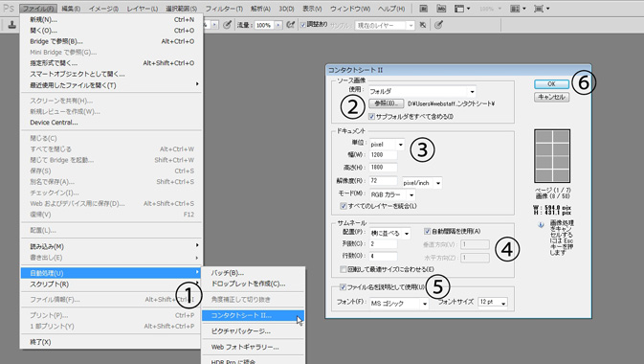Choose スマートオブジェクトとして開く... entry
This screenshot has height=364, width=644.
[x=112, y=74]
